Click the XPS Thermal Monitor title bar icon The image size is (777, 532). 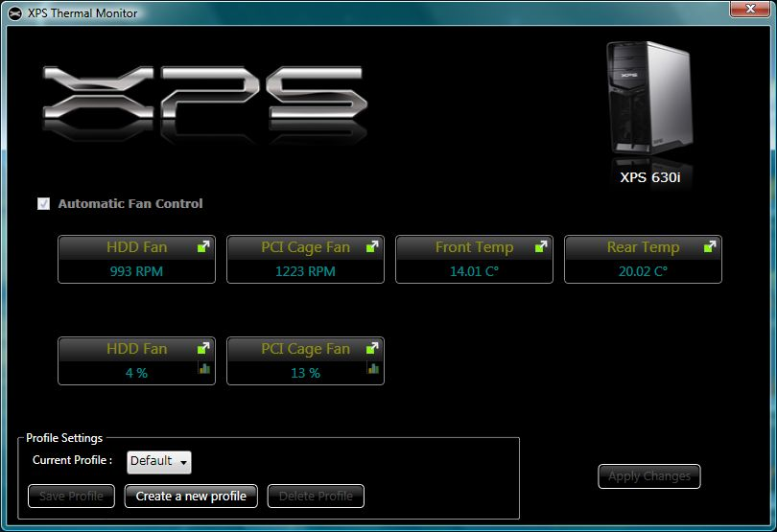click(15, 13)
